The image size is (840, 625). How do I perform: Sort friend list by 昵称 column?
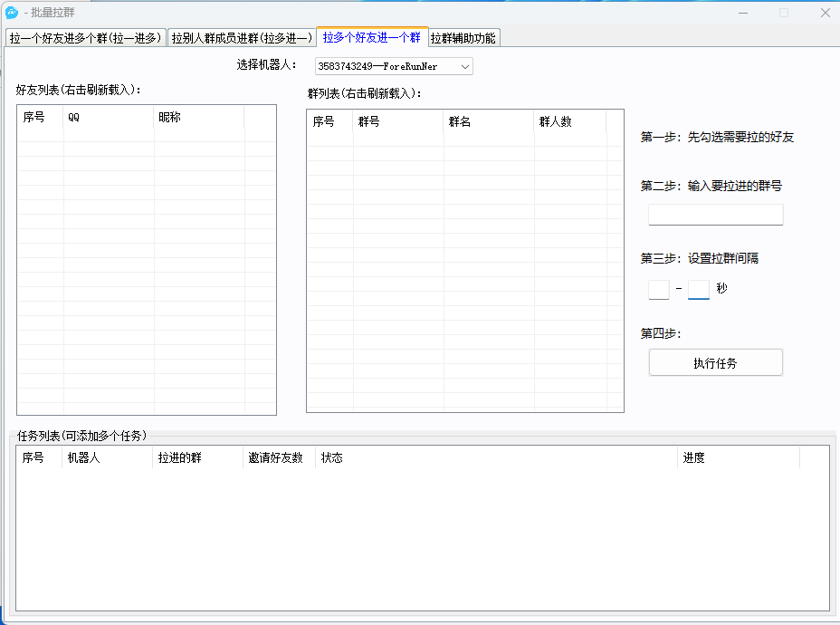pyautogui.click(x=199, y=118)
